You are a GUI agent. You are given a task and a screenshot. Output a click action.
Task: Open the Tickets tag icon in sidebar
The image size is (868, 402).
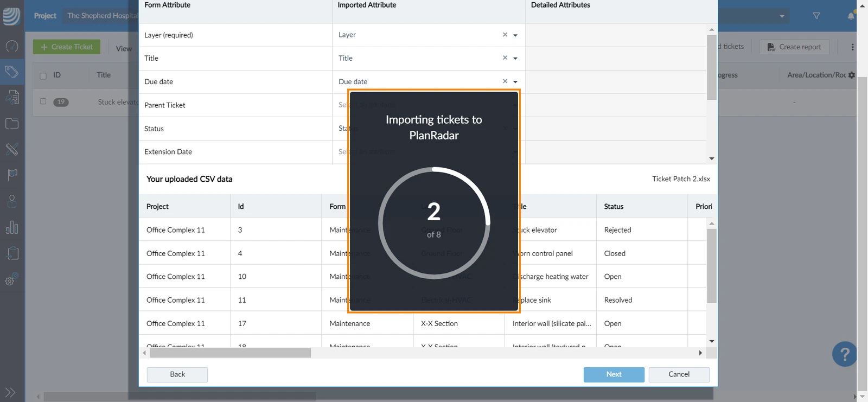[x=12, y=72]
